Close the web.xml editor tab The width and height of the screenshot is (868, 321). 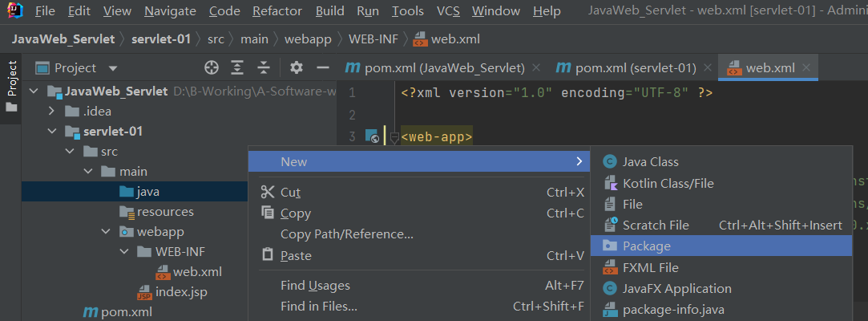[x=806, y=68]
